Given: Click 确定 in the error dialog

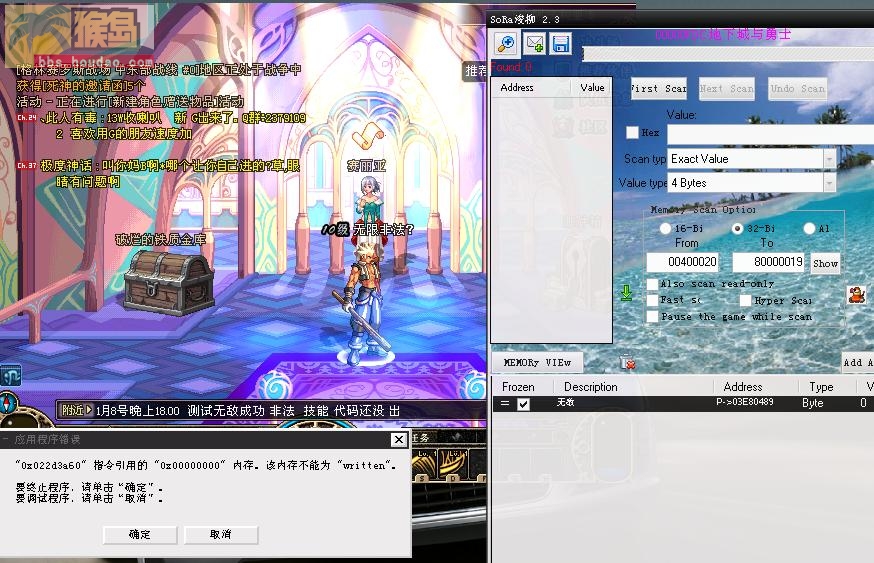Looking at the screenshot, I should coord(140,535).
